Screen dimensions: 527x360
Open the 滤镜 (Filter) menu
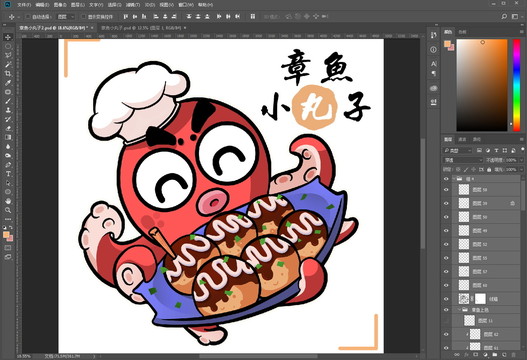coord(132,5)
